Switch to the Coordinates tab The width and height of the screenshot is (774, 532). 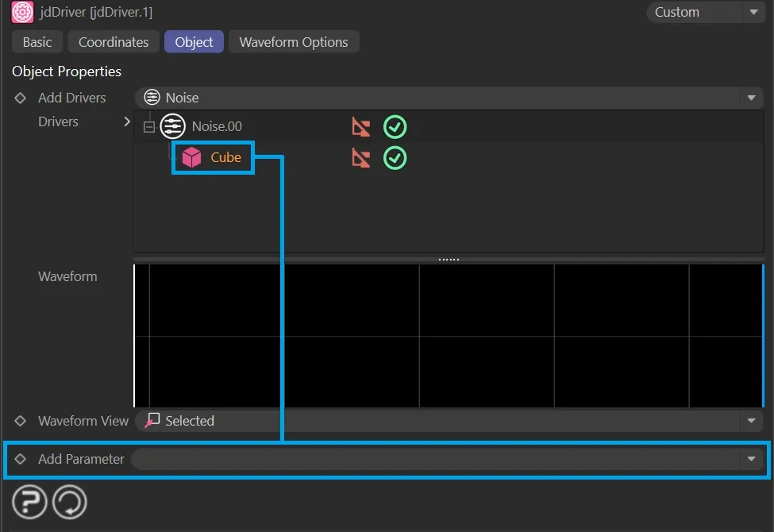(113, 42)
